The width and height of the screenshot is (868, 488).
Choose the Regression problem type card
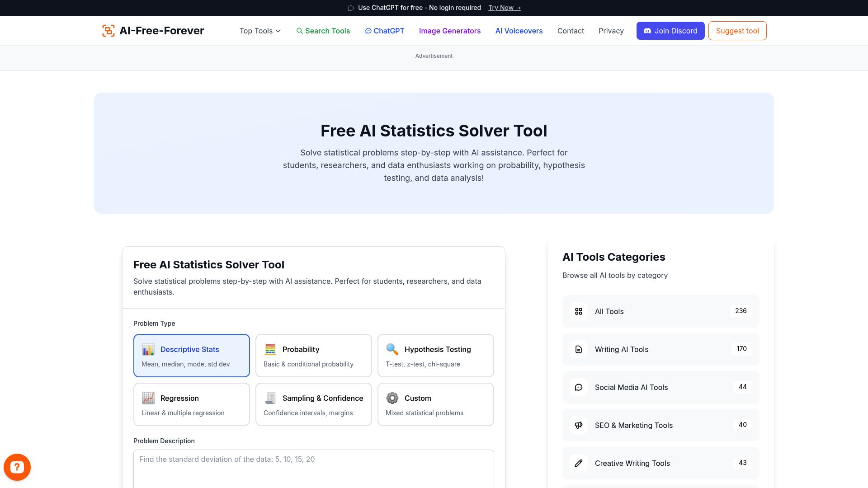[191, 404]
